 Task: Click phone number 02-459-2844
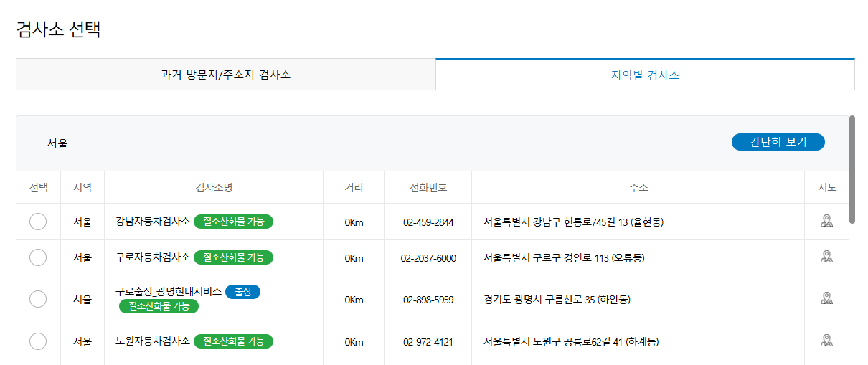428,222
